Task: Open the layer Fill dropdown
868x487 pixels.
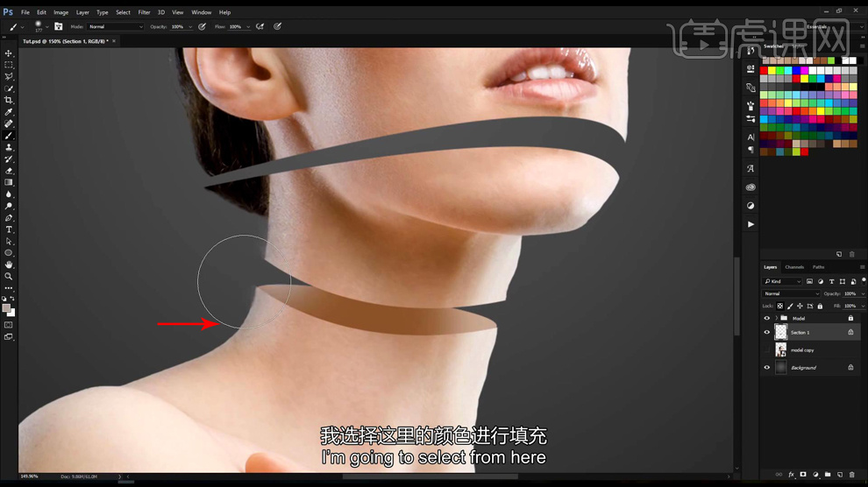Action: [x=862, y=307]
